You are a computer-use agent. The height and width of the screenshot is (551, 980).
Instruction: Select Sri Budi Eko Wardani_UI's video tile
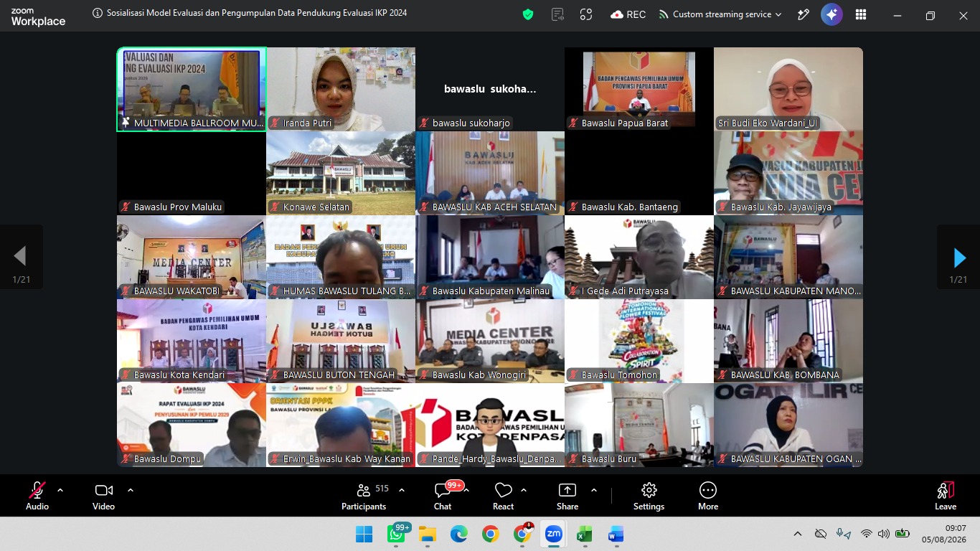788,90
